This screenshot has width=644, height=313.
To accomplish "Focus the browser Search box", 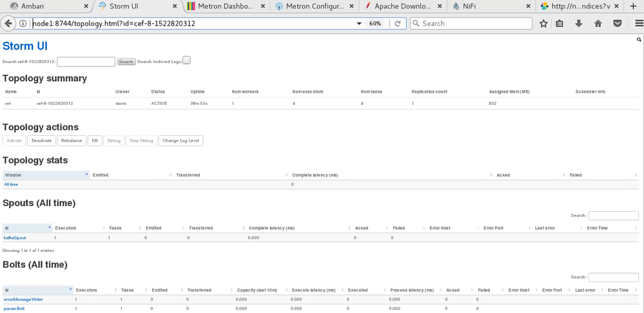I will point(471,23).
